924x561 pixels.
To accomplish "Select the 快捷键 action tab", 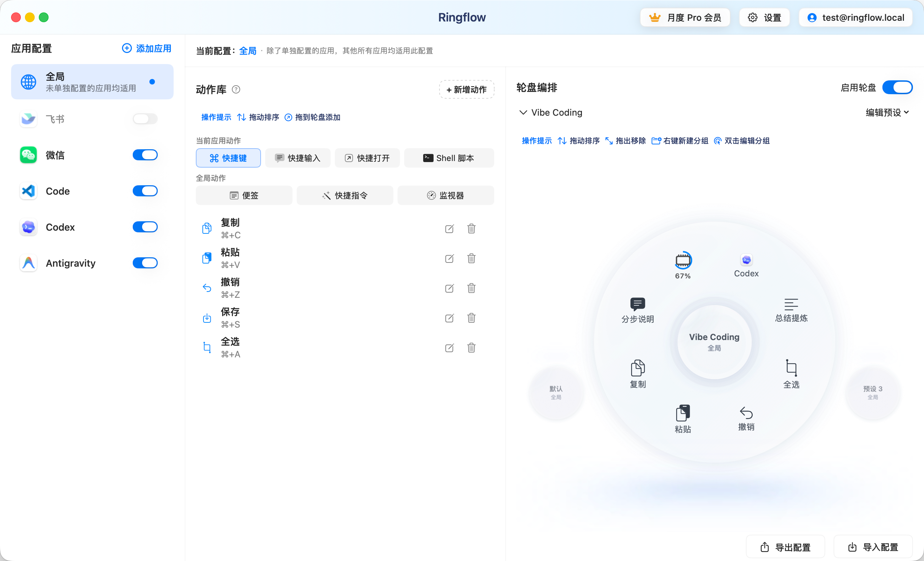I will [x=228, y=158].
